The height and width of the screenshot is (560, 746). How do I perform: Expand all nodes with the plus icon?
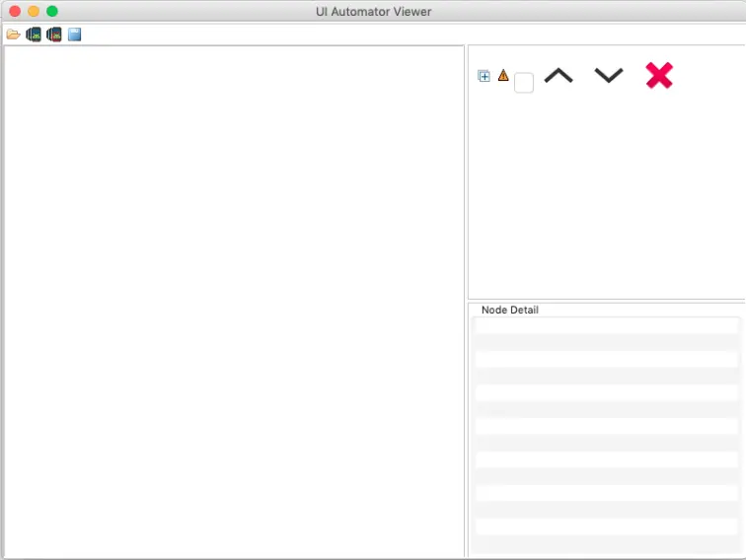tap(484, 76)
